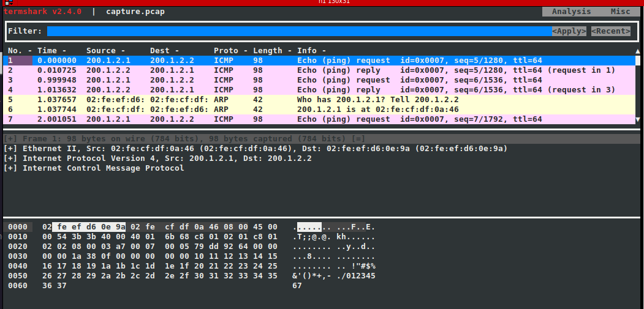644x309 pixels.
Task: Click the [=] icon on Frame line
Action: click(358, 139)
